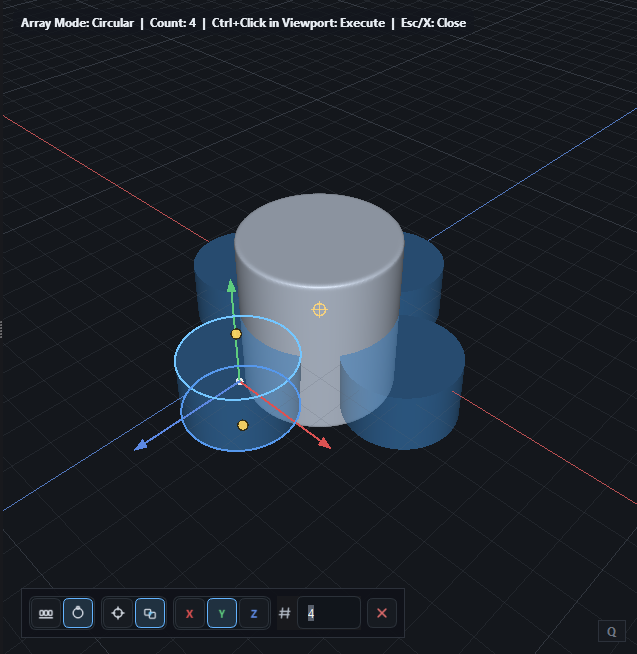Click the green Y-axis gizmo arrow

(x=231, y=286)
